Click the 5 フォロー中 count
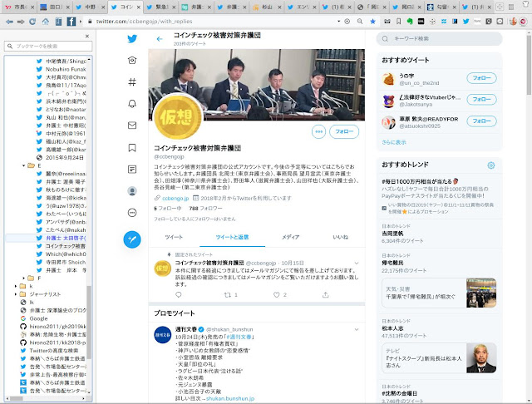The width and height of the screenshot is (532, 404). pyautogui.click(x=168, y=209)
